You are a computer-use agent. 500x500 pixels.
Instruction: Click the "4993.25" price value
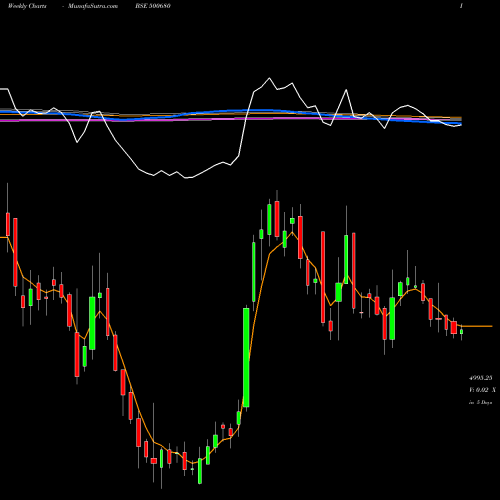coord(480,378)
